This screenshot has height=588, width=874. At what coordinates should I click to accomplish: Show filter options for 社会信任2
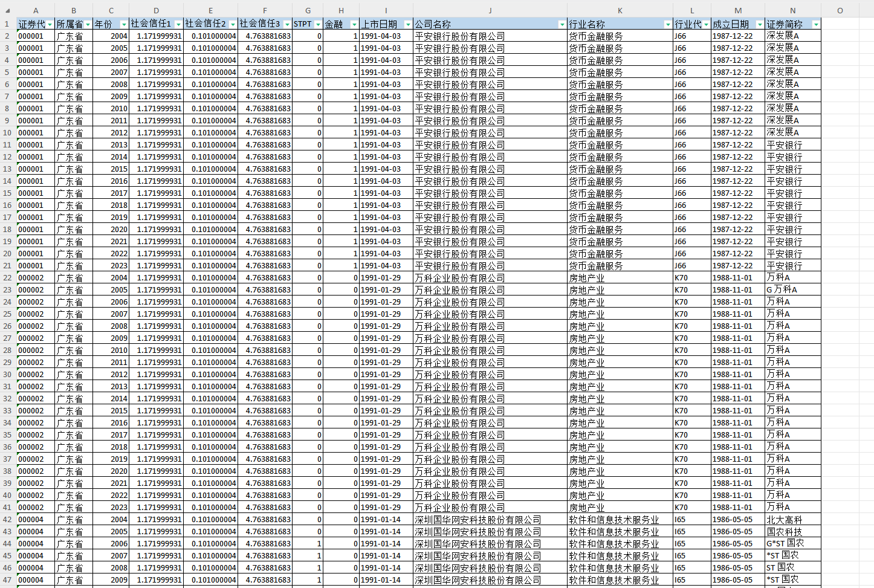[233, 24]
